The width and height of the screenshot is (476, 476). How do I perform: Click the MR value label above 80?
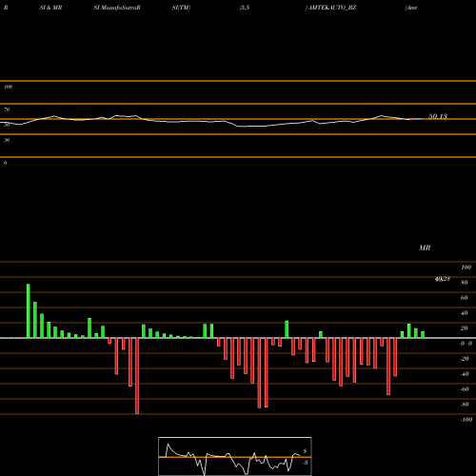click(x=443, y=279)
